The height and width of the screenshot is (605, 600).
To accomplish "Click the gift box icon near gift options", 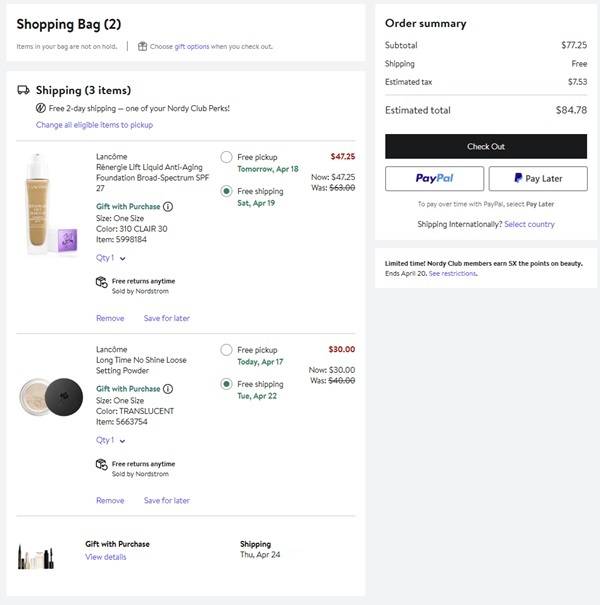I will pyautogui.click(x=142, y=46).
